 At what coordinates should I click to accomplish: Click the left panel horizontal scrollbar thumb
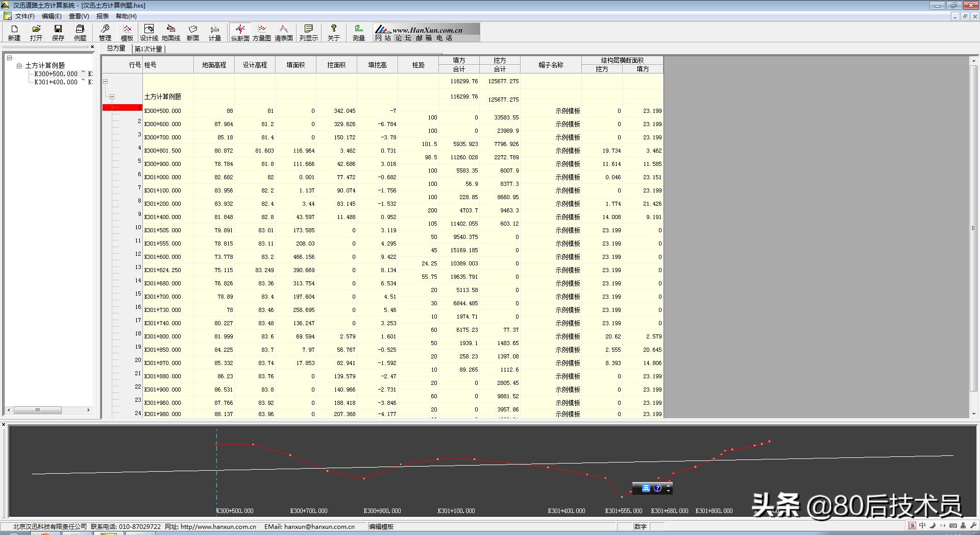(x=37, y=410)
